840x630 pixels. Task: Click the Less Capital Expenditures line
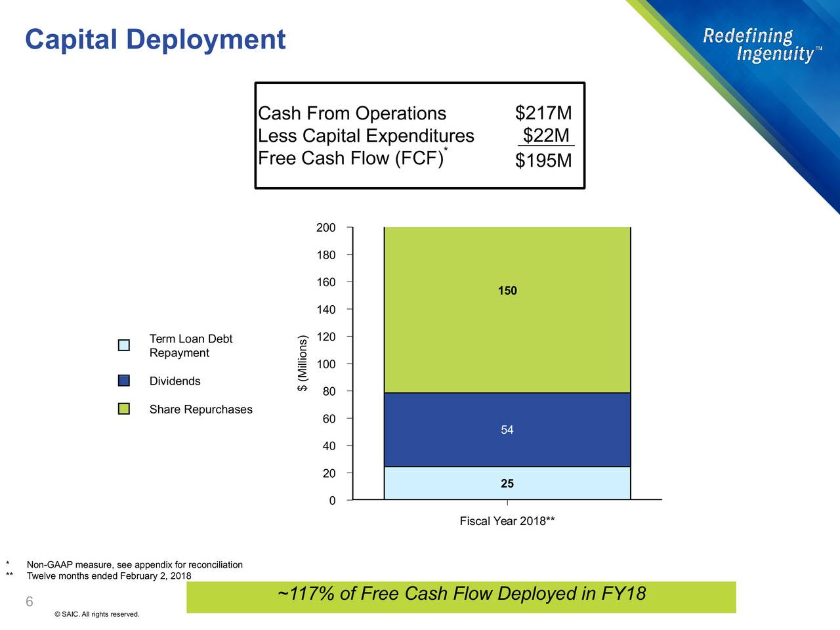[x=366, y=136]
